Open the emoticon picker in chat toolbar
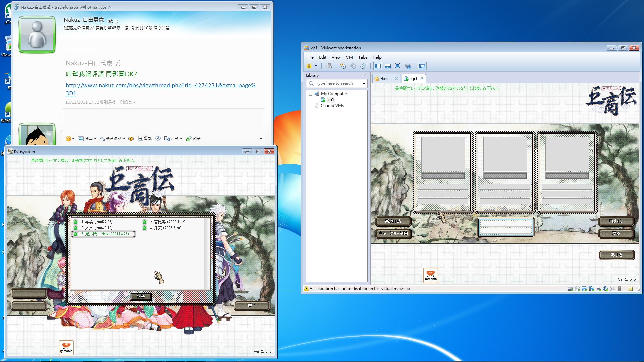The width and height of the screenshot is (644, 362). [70, 139]
